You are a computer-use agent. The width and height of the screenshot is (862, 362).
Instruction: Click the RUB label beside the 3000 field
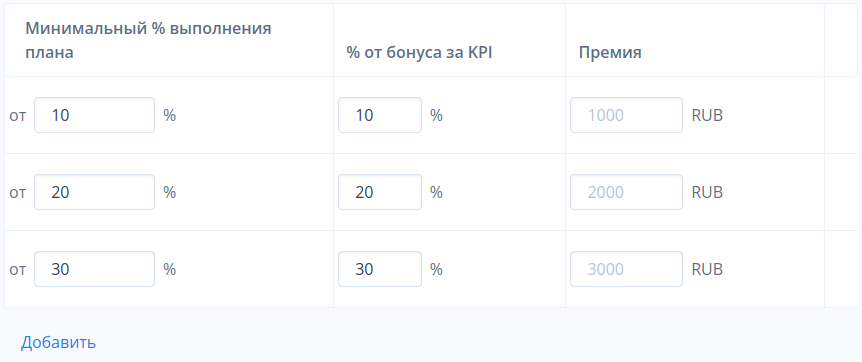(707, 270)
